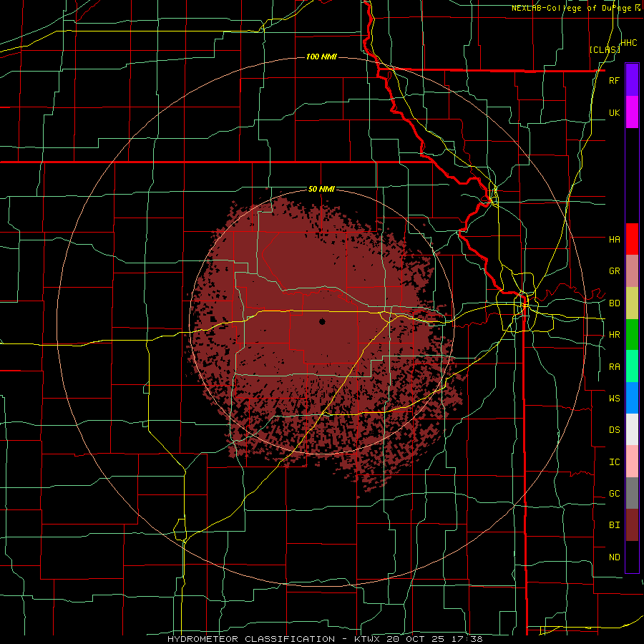Click the "GC" legend label

(x=614, y=494)
